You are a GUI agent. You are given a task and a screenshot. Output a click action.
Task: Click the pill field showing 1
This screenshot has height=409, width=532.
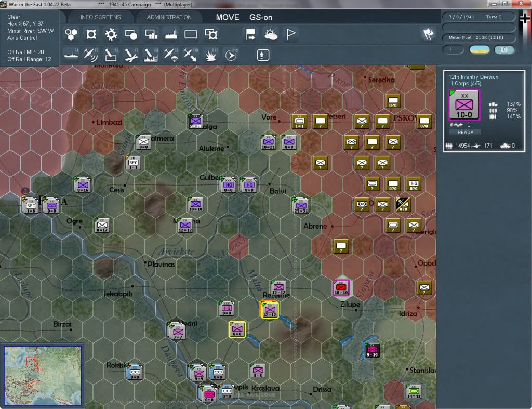point(453,49)
